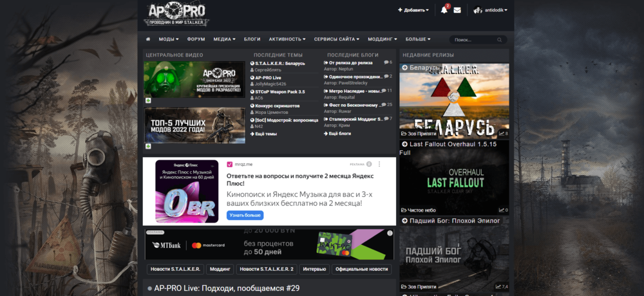This screenshot has height=296, width=644.
Task: Open the Ещё блоги link
Action: tap(337, 133)
